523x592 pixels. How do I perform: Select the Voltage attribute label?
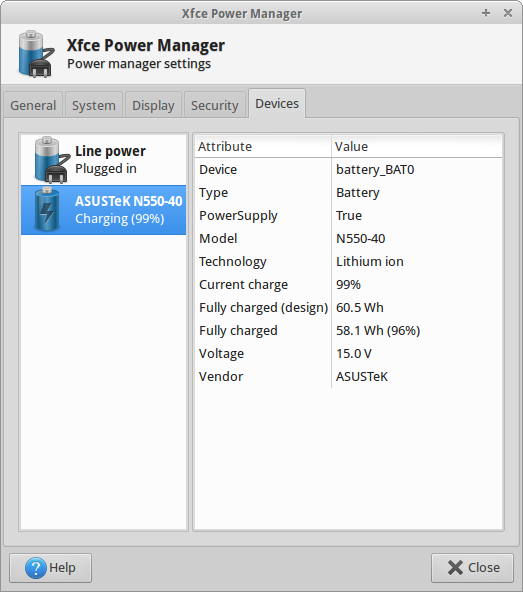coord(221,354)
